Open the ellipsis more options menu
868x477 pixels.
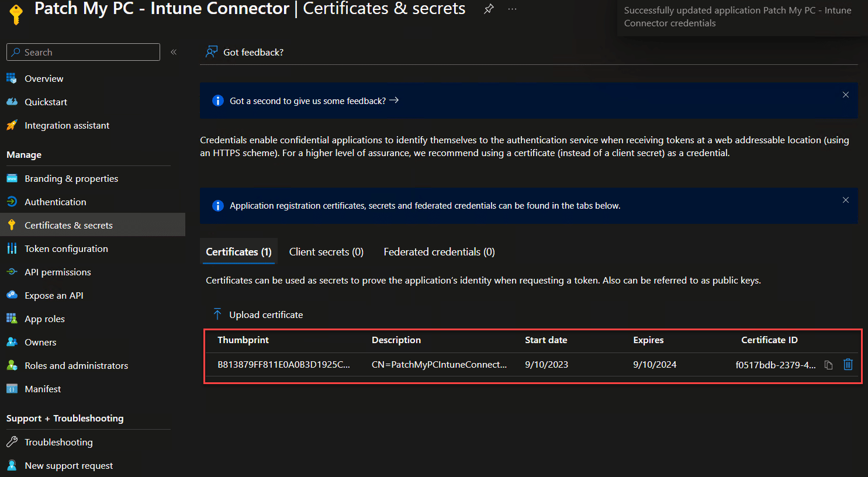(512, 9)
